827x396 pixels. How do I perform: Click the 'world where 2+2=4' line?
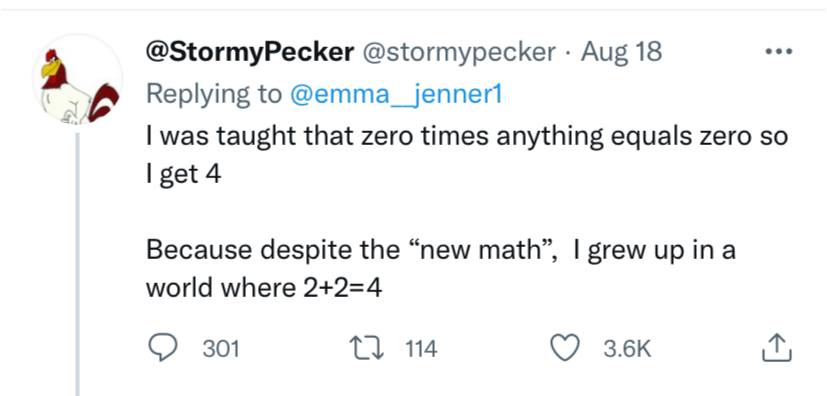pyautogui.click(x=264, y=288)
